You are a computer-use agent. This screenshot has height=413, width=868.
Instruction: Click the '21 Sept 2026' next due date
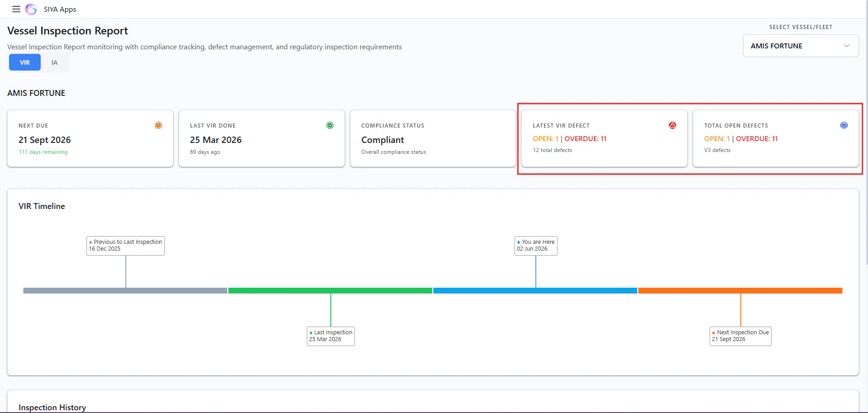tap(45, 140)
